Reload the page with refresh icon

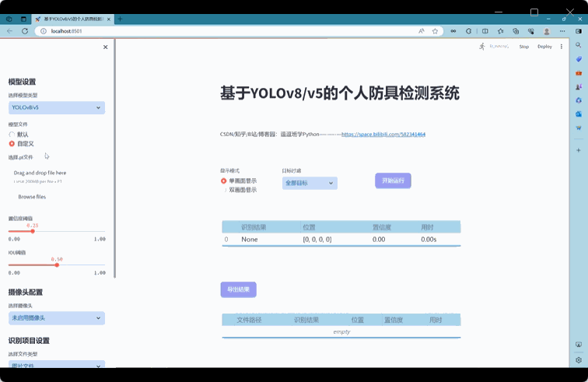(25, 31)
